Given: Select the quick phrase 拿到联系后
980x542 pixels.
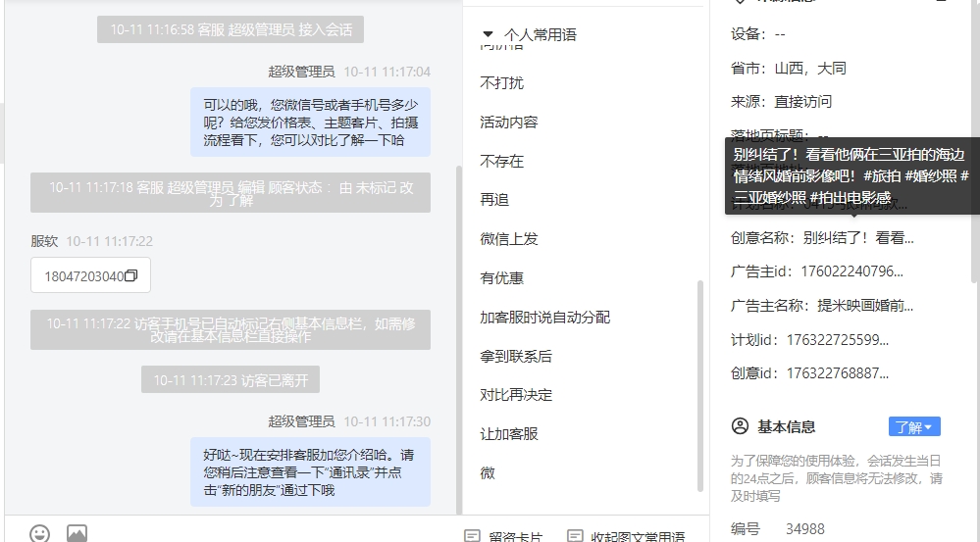Looking at the screenshot, I should coord(516,356).
